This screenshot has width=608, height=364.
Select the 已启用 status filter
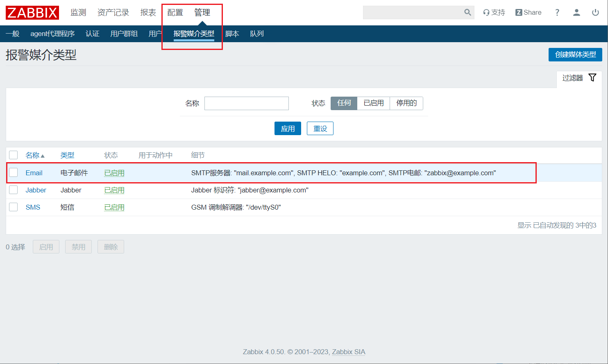click(x=373, y=103)
